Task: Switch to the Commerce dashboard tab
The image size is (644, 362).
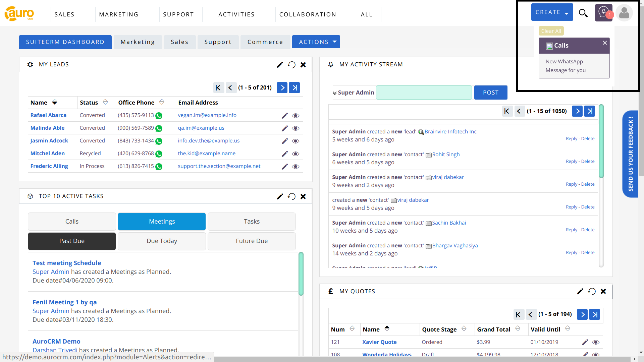Action: (x=265, y=42)
